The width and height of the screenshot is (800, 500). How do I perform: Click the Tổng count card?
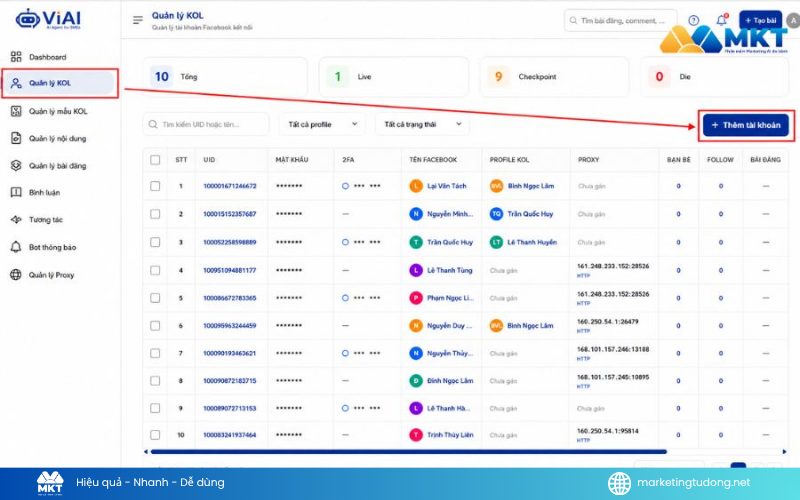(x=225, y=77)
